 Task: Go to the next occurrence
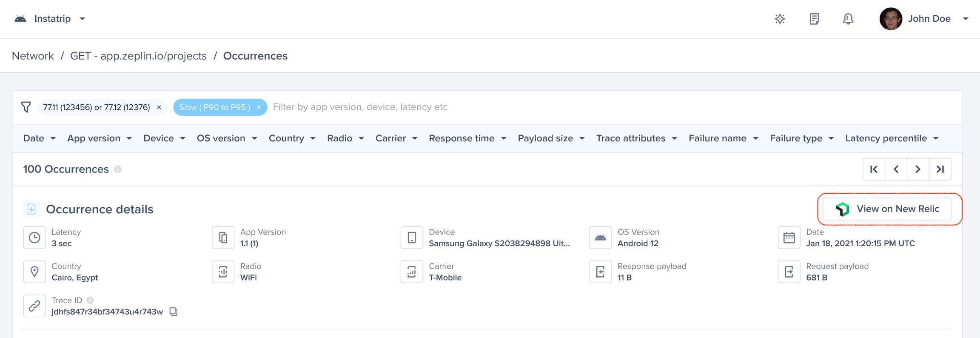pos(918,169)
